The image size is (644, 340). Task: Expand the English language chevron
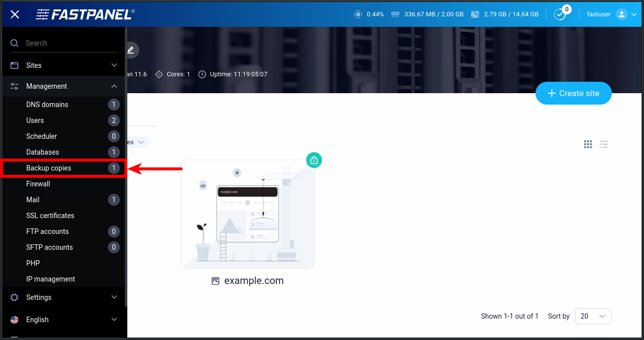(114, 320)
